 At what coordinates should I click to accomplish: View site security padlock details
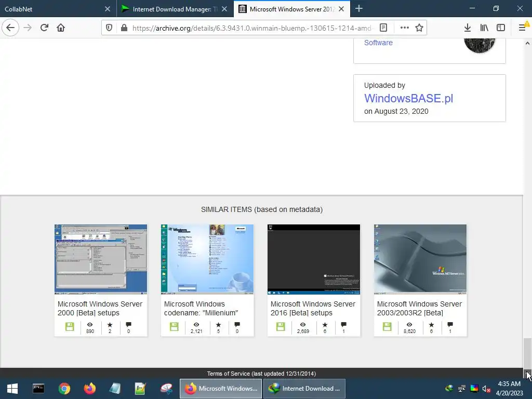click(x=124, y=28)
